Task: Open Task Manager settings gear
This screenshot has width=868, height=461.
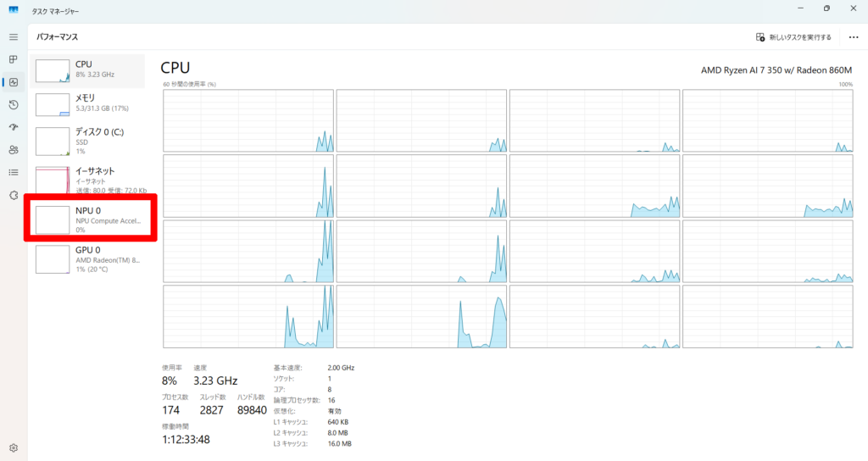Action: pyautogui.click(x=13, y=447)
